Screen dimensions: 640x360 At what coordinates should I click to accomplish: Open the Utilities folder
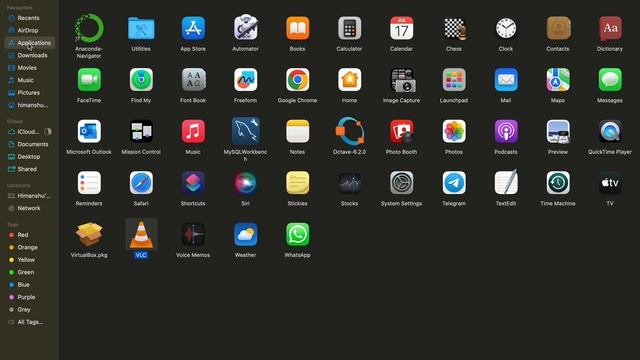(141, 28)
